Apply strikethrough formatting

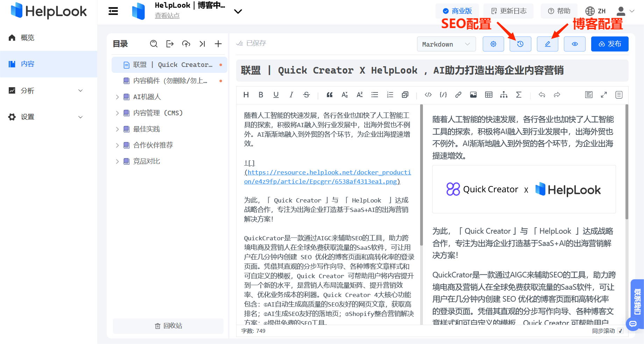click(306, 95)
